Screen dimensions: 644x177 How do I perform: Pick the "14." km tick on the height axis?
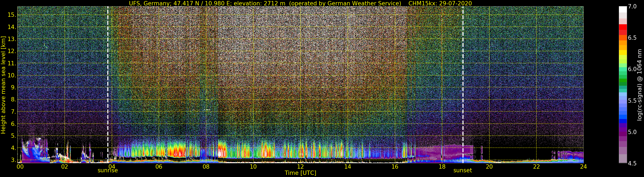pyautogui.click(x=12, y=27)
